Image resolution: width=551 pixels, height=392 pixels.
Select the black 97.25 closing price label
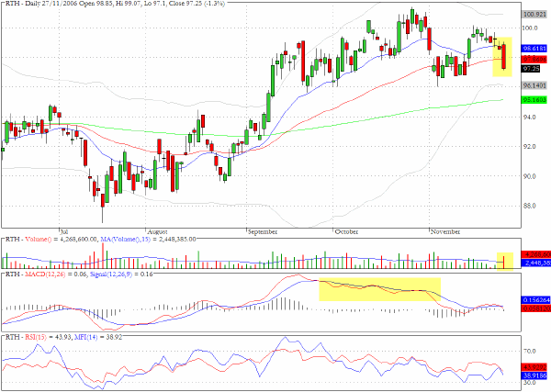[531, 69]
